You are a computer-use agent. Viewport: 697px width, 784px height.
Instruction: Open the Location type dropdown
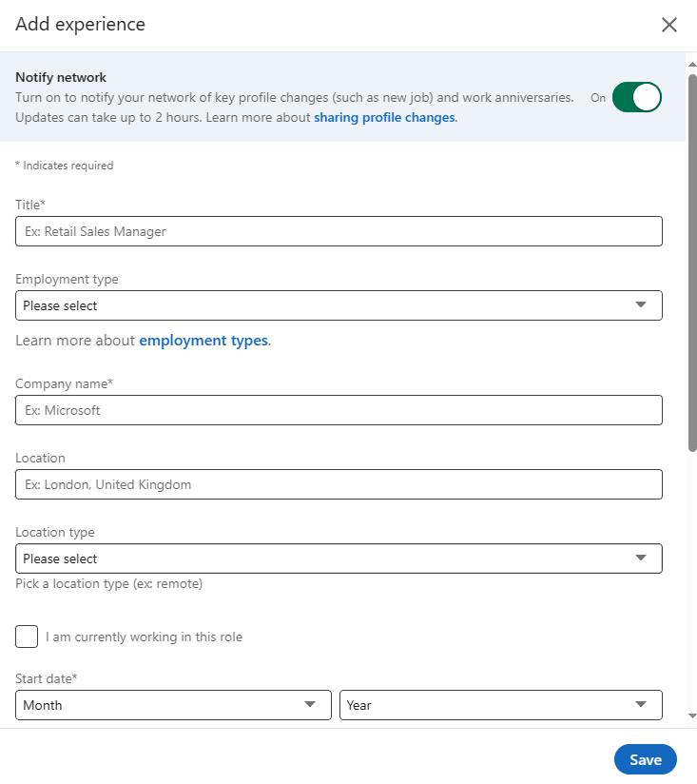(339, 559)
